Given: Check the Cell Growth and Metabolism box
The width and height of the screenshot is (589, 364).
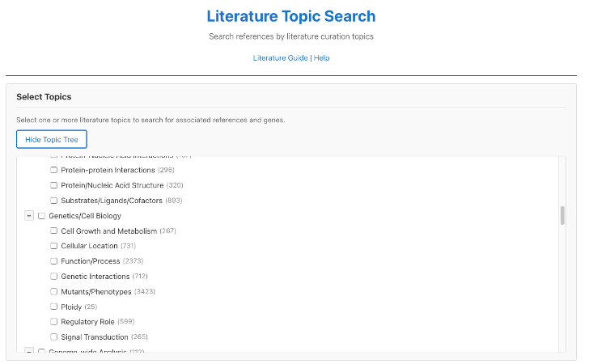Looking at the screenshot, I should [54, 231].
